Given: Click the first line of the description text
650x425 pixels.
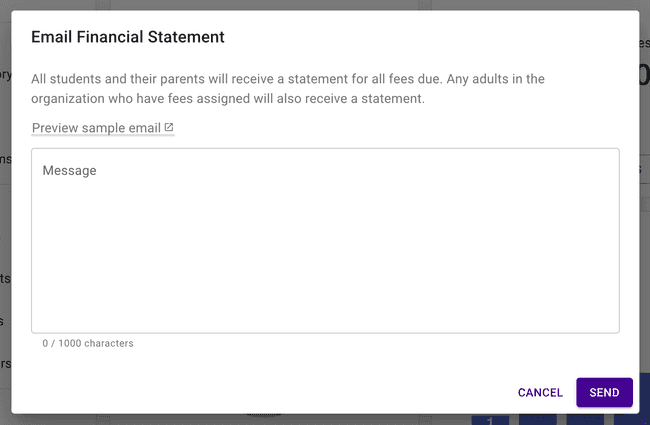Looking at the screenshot, I should click(x=288, y=78).
